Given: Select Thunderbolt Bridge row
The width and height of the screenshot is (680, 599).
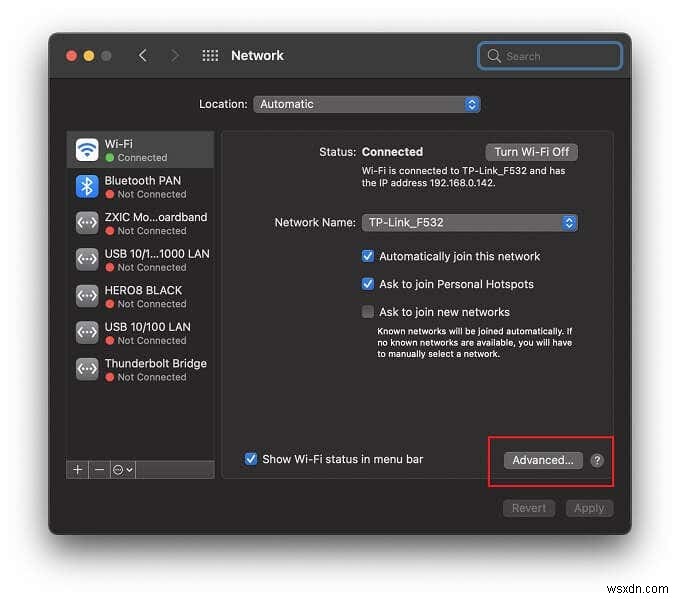Looking at the screenshot, I should [x=140, y=369].
